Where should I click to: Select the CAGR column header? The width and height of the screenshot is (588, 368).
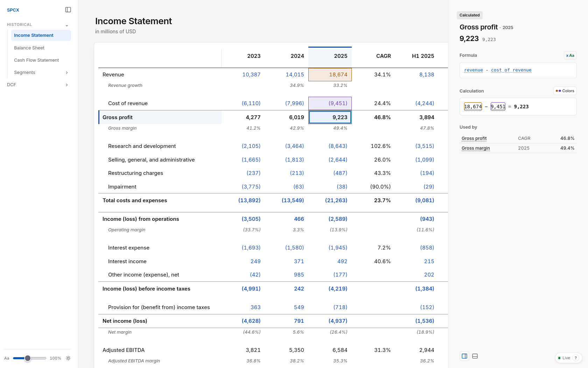[384, 56]
